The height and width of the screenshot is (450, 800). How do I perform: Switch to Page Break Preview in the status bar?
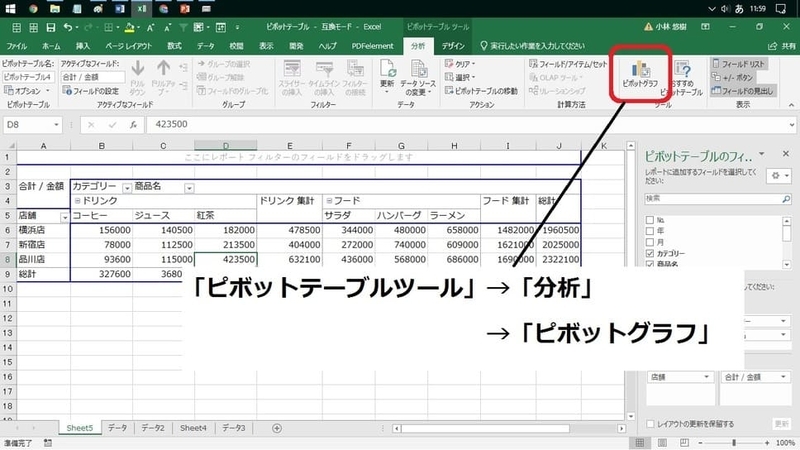pyautogui.click(x=684, y=443)
